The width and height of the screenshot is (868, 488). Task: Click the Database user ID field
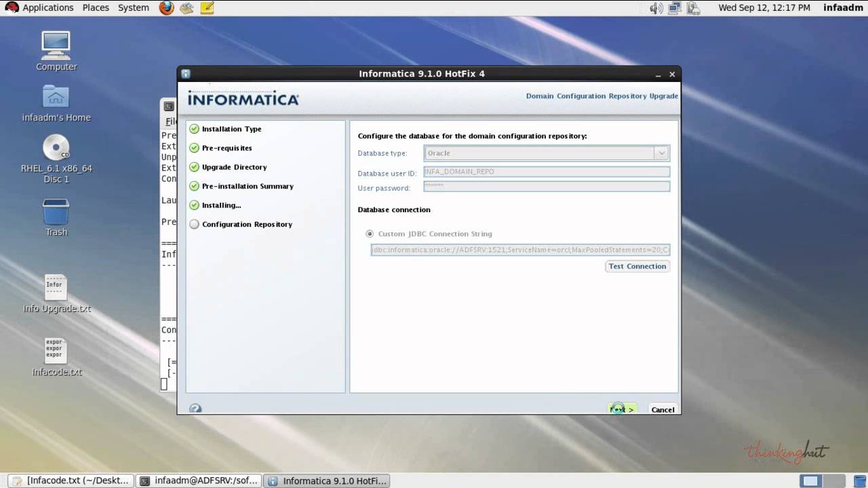pyautogui.click(x=547, y=172)
